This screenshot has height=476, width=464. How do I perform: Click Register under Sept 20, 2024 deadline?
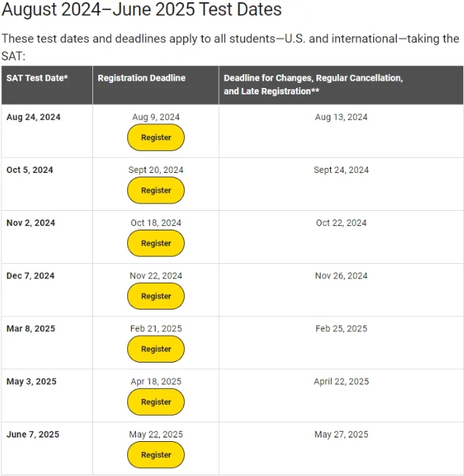click(x=156, y=190)
